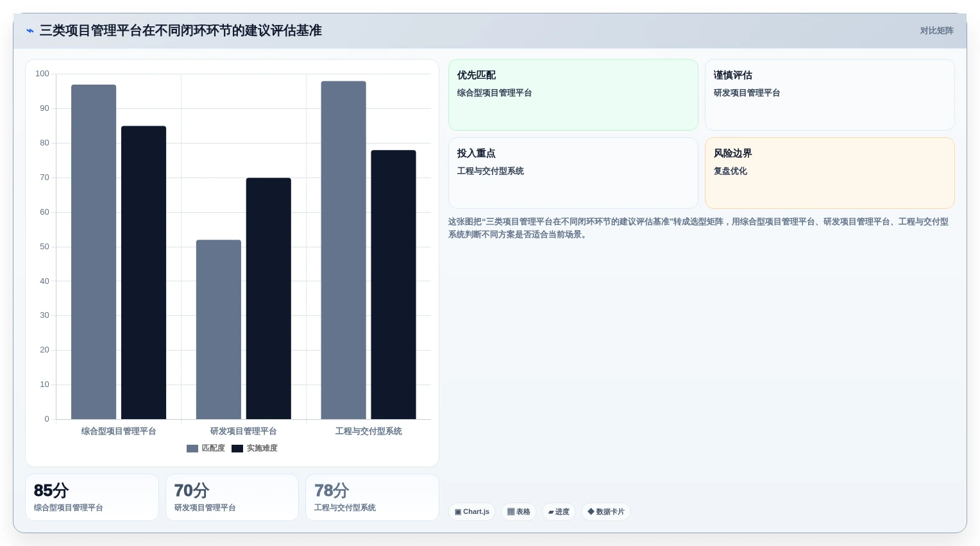Select the 表格 tag chip
This screenshot has width=980, height=546.
click(x=519, y=511)
